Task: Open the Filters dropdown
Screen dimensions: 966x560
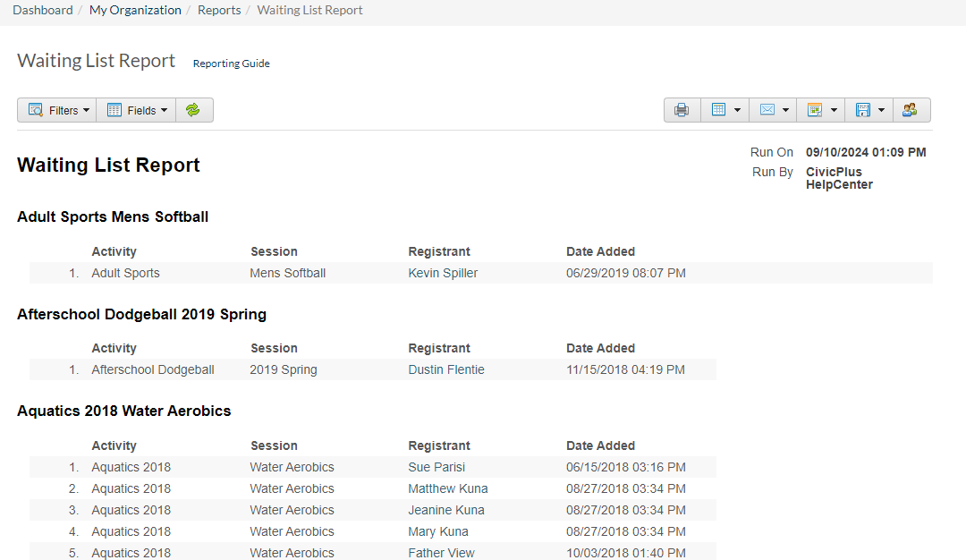Action: click(x=57, y=110)
